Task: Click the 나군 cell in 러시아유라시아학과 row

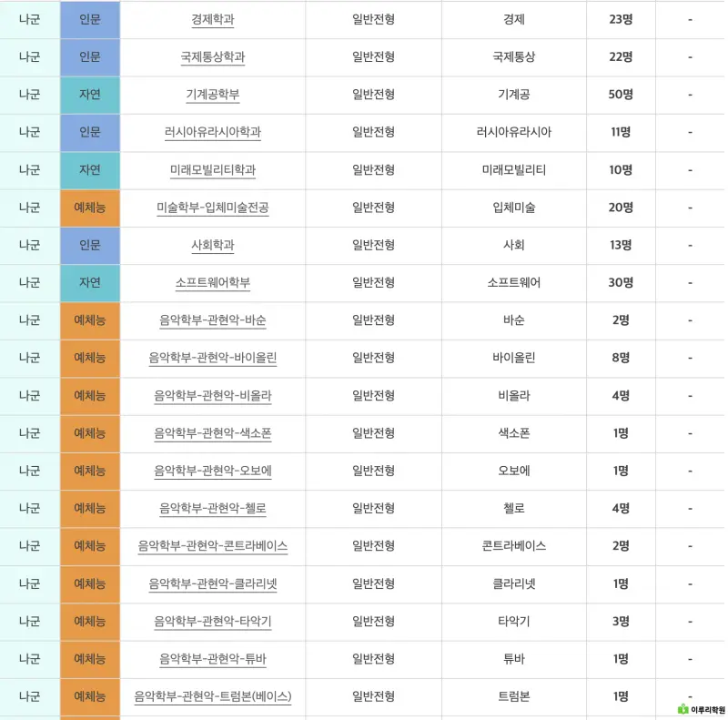Action: click(x=30, y=132)
